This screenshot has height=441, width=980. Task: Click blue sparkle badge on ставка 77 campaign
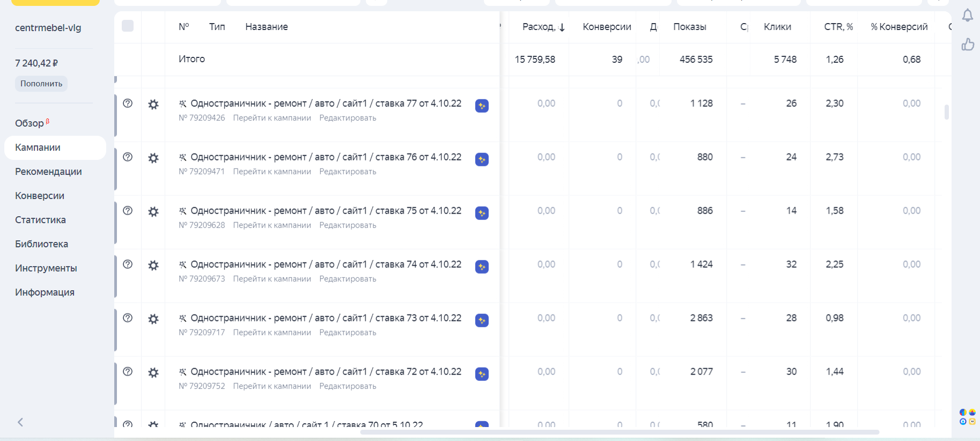[482, 106]
